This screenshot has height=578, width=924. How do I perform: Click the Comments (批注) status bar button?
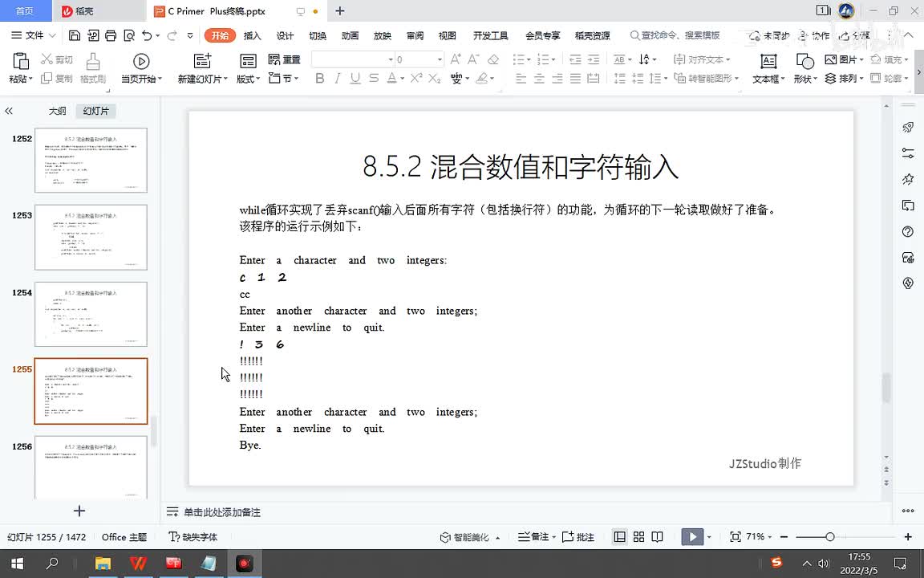(x=578, y=537)
